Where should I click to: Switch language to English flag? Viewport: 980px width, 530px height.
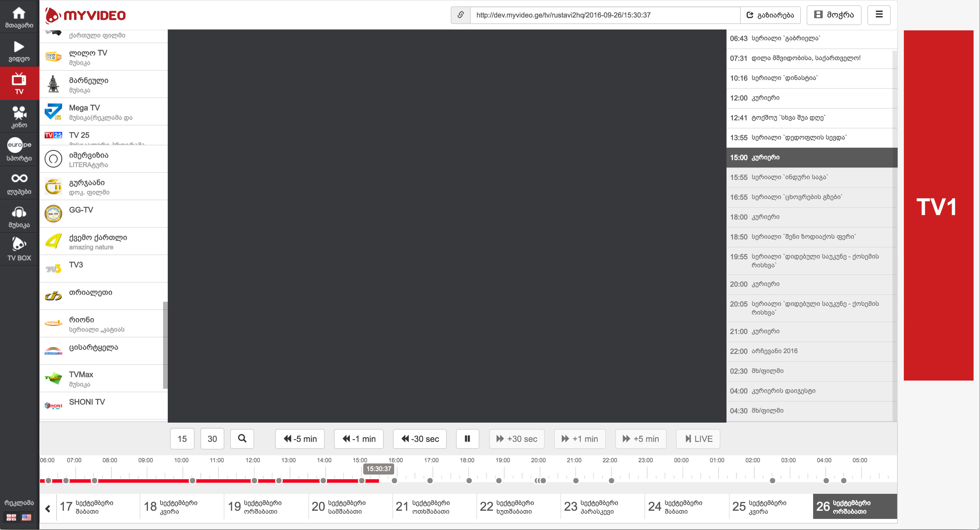(x=27, y=517)
